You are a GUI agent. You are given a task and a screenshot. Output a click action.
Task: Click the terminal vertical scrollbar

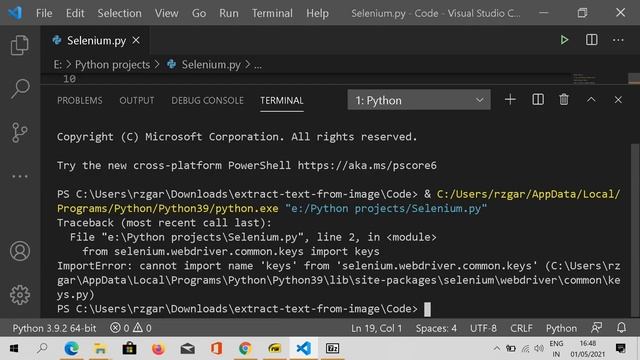coord(635,229)
